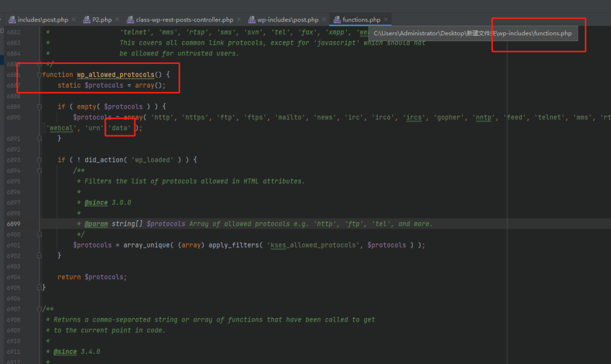
Task: Click @since tag on line 6897
Action: (96, 203)
